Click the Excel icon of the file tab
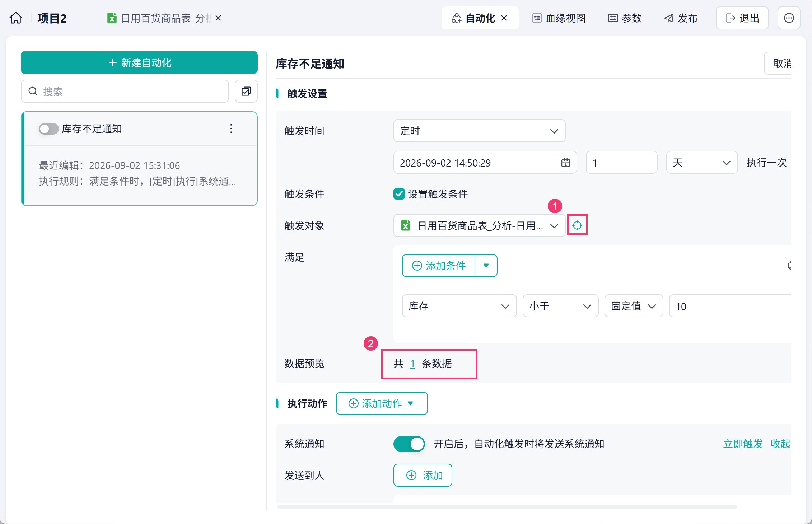This screenshot has width=812, height=524. point(112,18)
